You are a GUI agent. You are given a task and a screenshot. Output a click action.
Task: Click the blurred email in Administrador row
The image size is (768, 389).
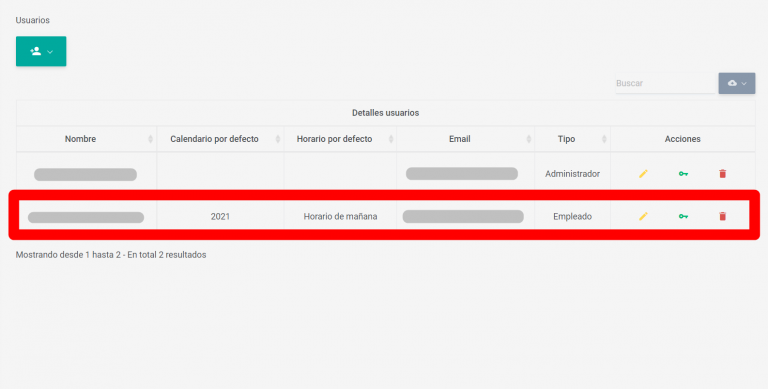pyautogui.click(x=462, y=173)
